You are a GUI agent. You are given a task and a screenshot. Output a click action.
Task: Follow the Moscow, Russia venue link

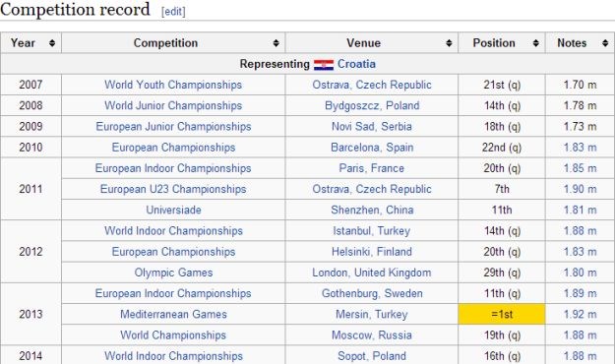pos(372,335)
